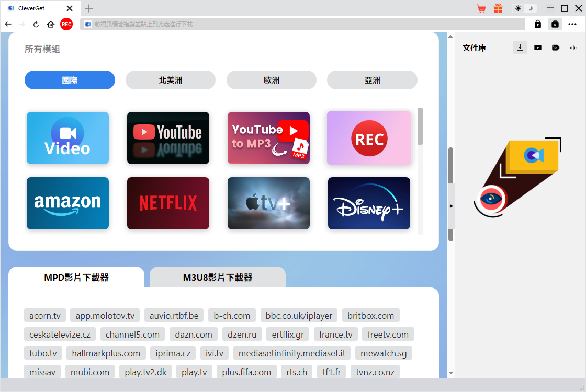Close the CleverGet tab
Screen dimensions: 586x392
70,8
